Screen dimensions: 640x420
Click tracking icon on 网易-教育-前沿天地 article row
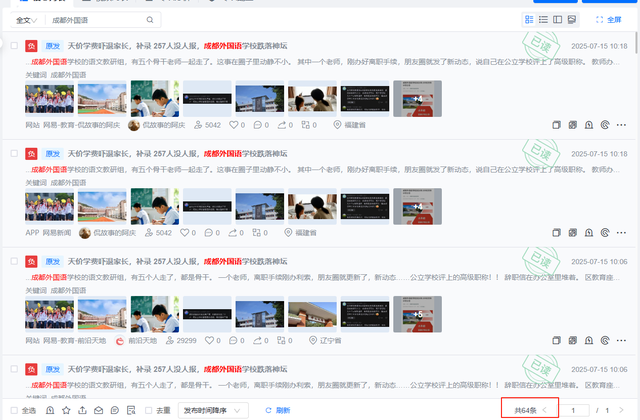pyautogui.click(x=605, y=340)
